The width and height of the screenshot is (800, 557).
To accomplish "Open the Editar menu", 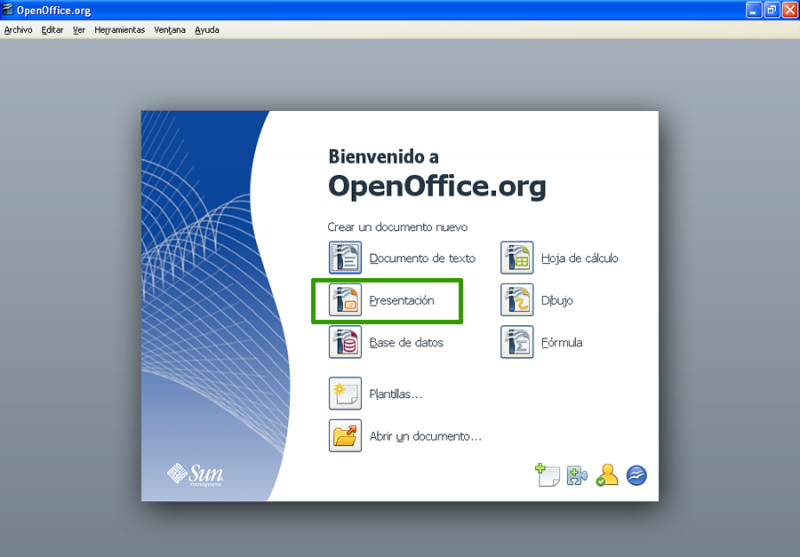I will [x=52, y=30].
